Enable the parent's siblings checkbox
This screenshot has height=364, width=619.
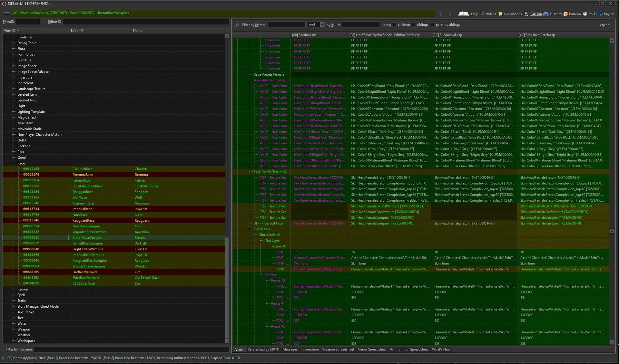pos(433,25)
